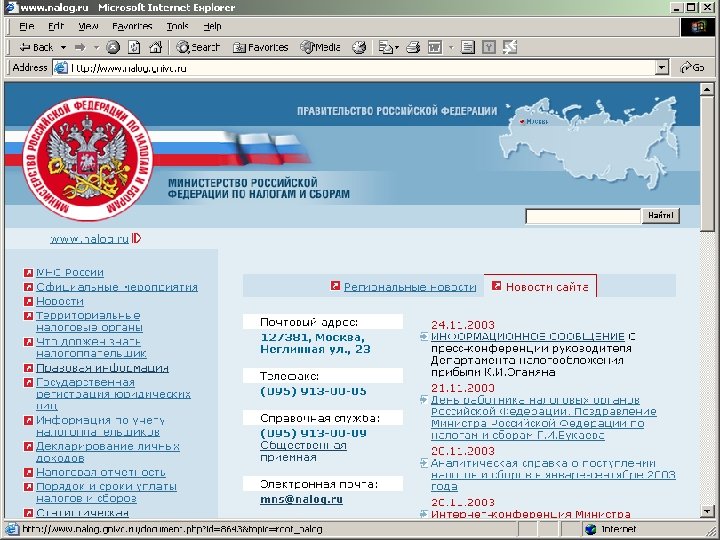Screen dimensions: 720x540
Task: Open the Mail button dropdown arrow
Action: [397, 47]
